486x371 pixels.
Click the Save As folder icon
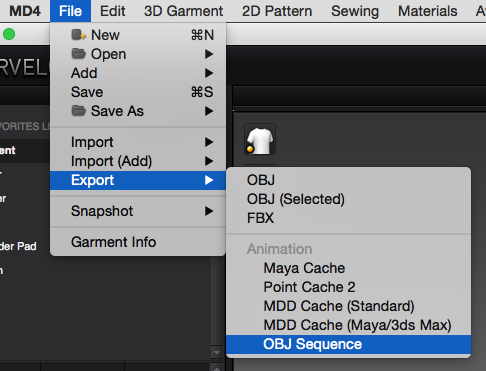point(79,111)
